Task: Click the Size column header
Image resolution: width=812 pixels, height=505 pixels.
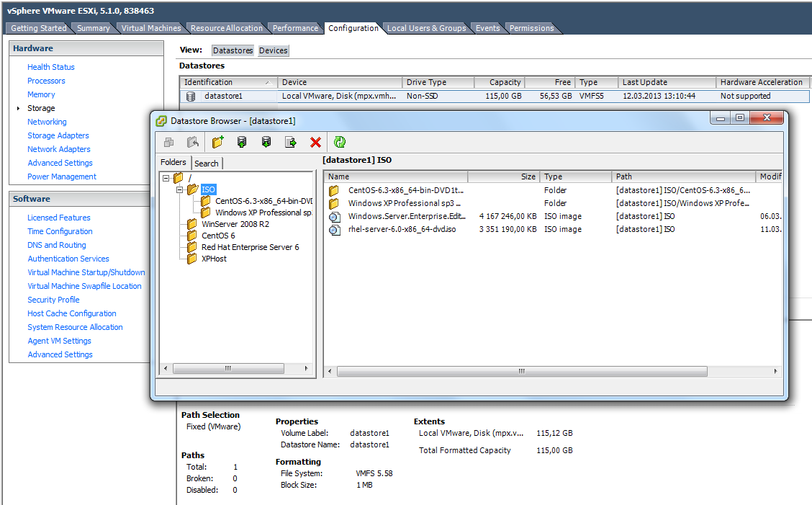Action: pos(503,176)
